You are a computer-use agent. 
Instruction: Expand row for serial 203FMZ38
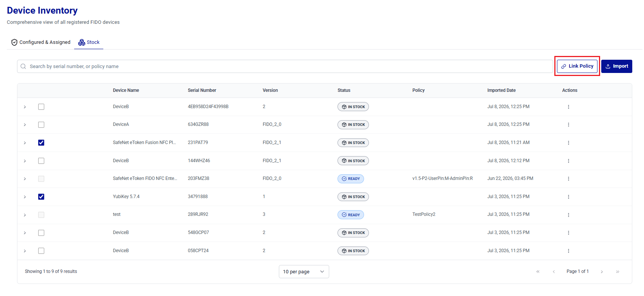point(25,179)
